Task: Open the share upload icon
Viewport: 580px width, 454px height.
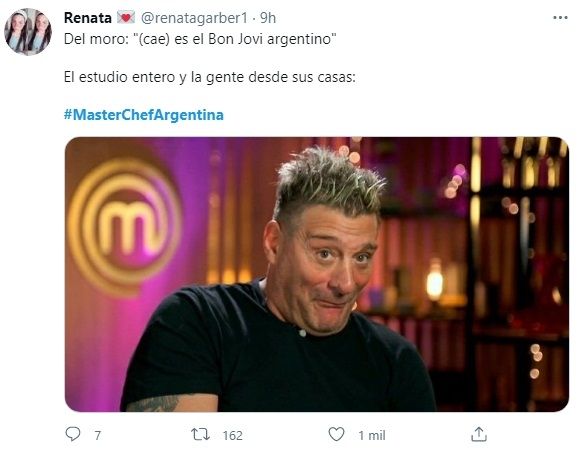Action: tap(479, 434)
